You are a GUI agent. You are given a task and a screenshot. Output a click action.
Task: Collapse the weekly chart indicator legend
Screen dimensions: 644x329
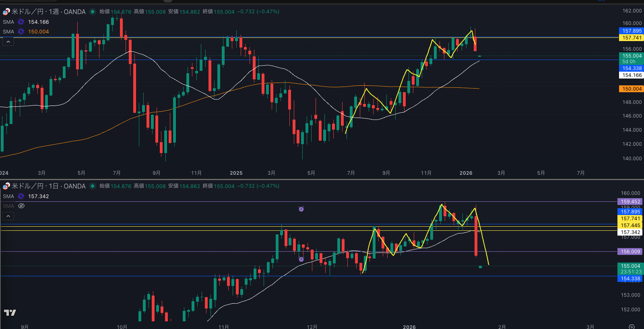(8, 42)
